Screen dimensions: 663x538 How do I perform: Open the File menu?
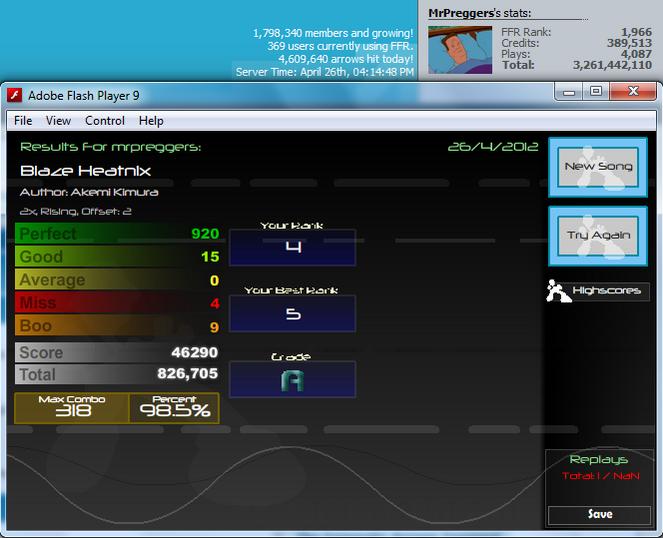pos(23,121)
